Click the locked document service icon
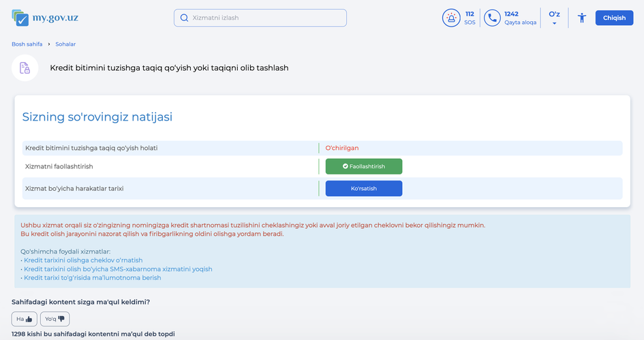 pos(25,68)
